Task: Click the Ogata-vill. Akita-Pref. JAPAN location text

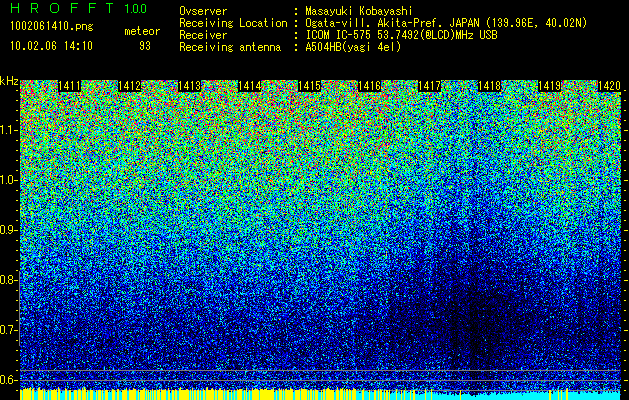Action: (x=446, y=23)
